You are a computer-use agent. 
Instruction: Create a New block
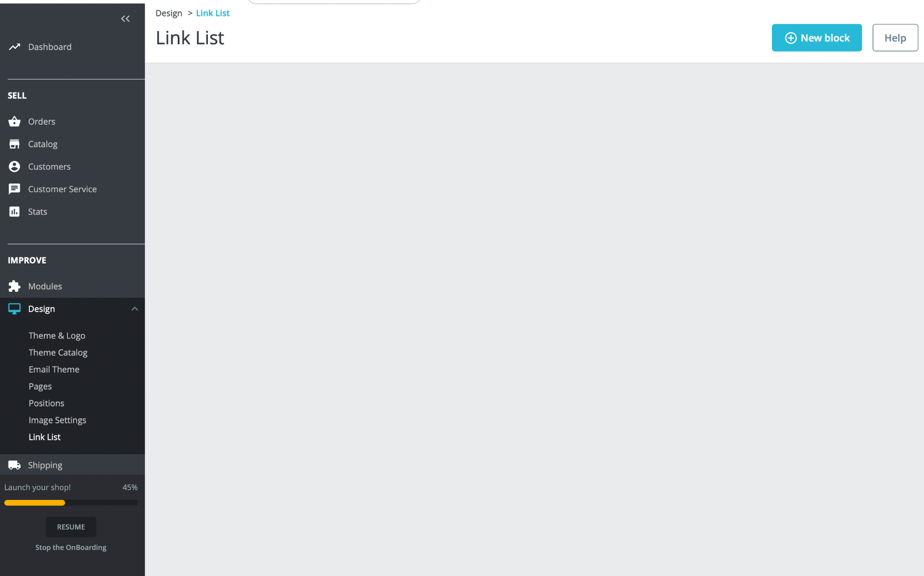tap(817, 38)
